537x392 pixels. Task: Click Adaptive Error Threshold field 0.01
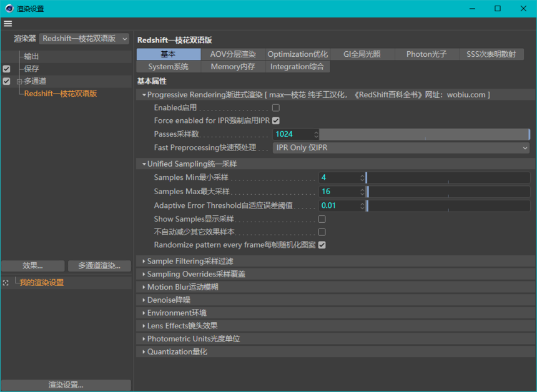click(x=339, y=206)
